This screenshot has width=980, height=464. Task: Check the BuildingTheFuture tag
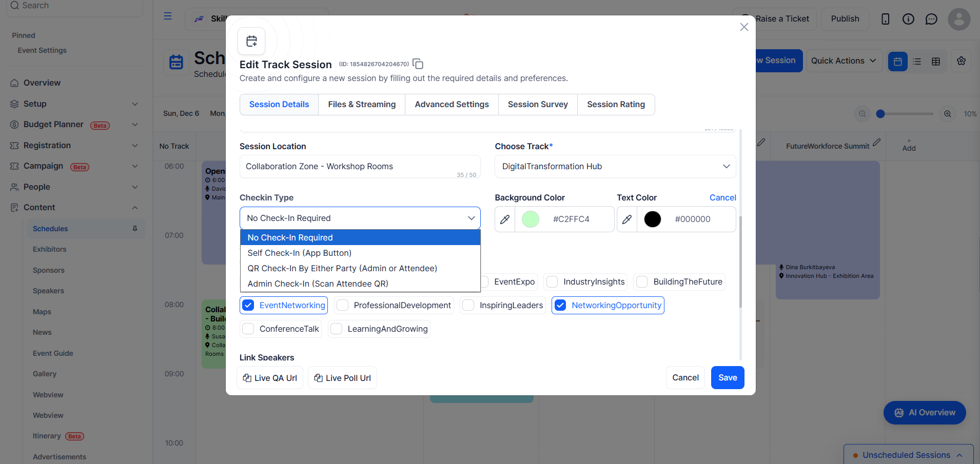pos(642,282)
